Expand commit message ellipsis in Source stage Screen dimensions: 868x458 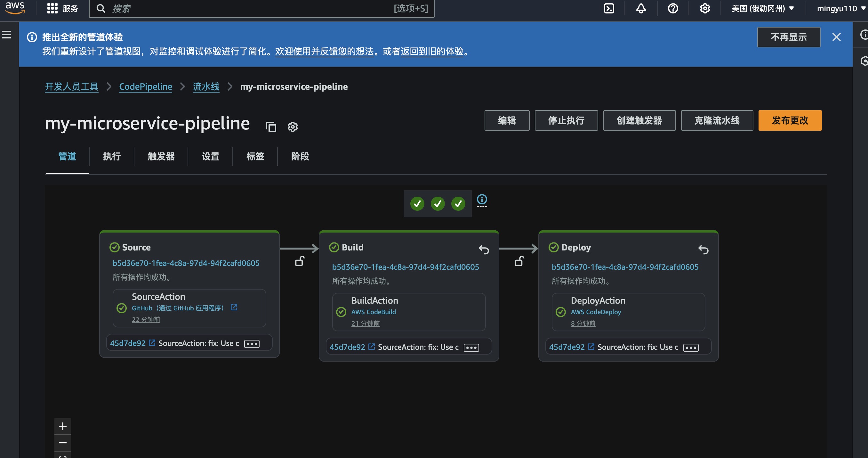click(252, 344)
